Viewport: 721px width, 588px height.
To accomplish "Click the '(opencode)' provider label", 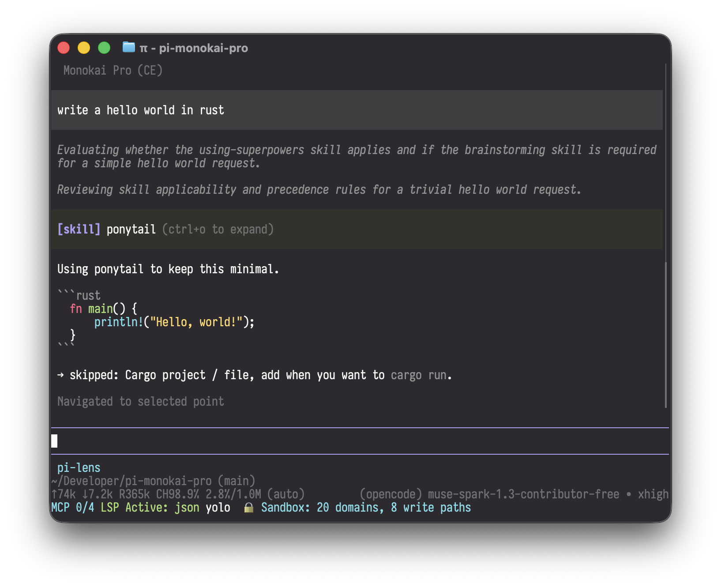I will pyautogui.click(x=391, y=494).
